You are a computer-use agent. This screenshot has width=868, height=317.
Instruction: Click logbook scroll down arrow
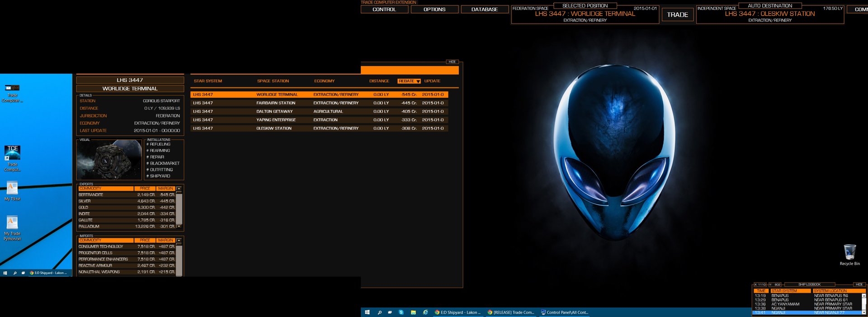(864, 312)
